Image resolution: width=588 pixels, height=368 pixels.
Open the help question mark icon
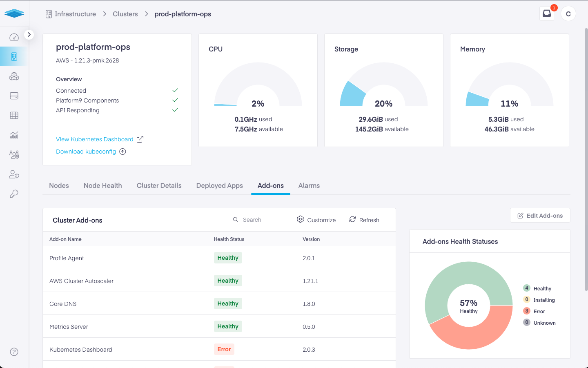14,352
